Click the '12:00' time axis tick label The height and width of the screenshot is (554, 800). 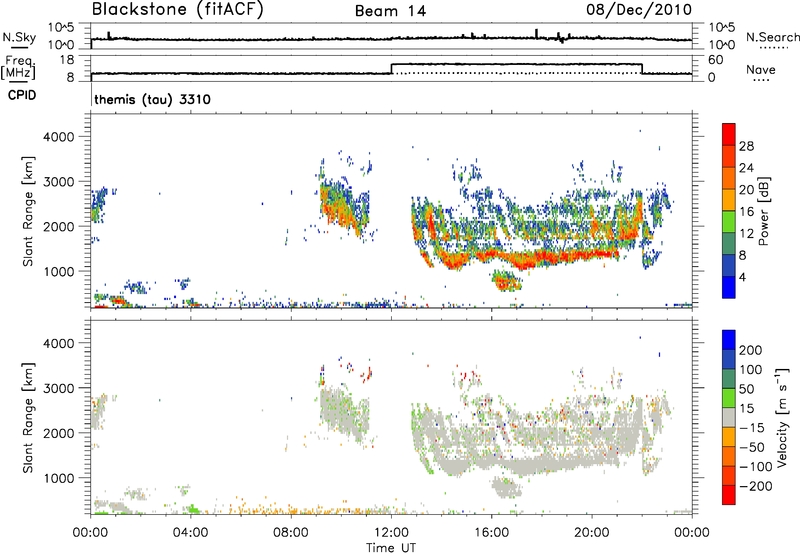point(391,533)
